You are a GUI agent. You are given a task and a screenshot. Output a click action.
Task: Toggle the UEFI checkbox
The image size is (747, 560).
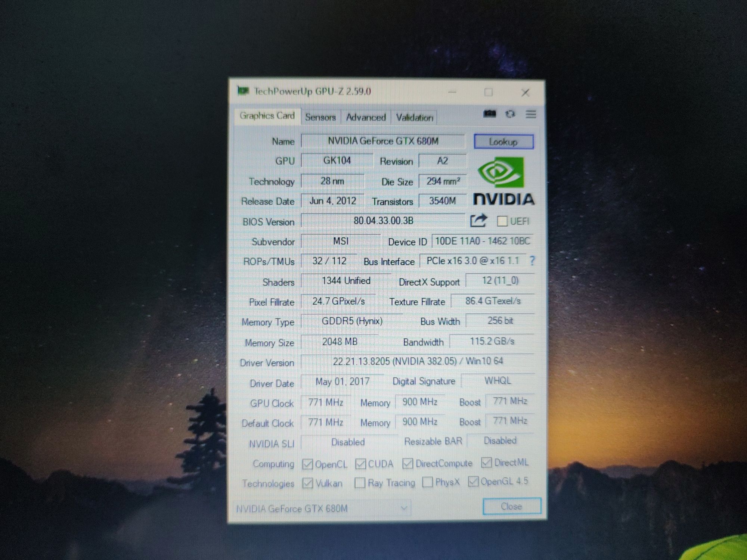[502, 221]
